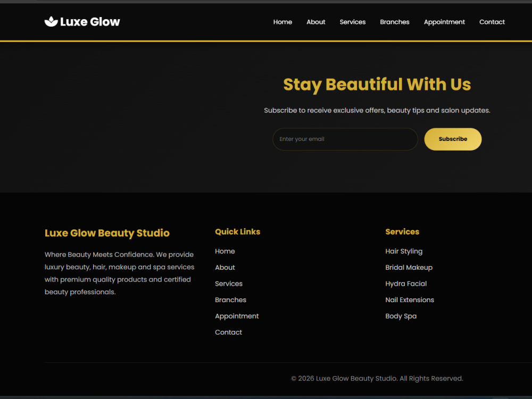Open Contact in the top navigation
This screenshot has width=532, height=399.
coord(492,22)
